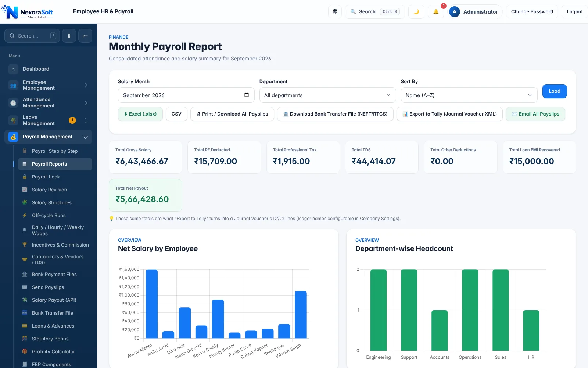The image size is (588, 368).
Task: Click the Salary Structures puzzle icon
Action: coord(25,202)
